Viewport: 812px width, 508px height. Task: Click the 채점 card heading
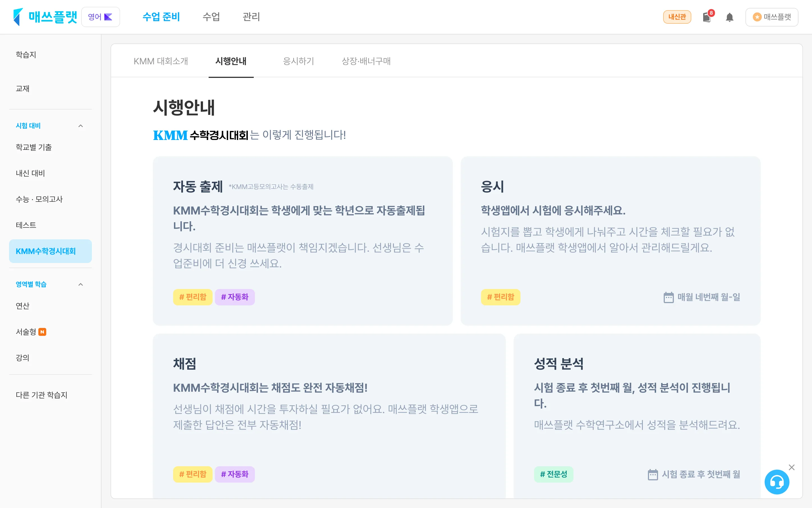click(x=185, y=364)
